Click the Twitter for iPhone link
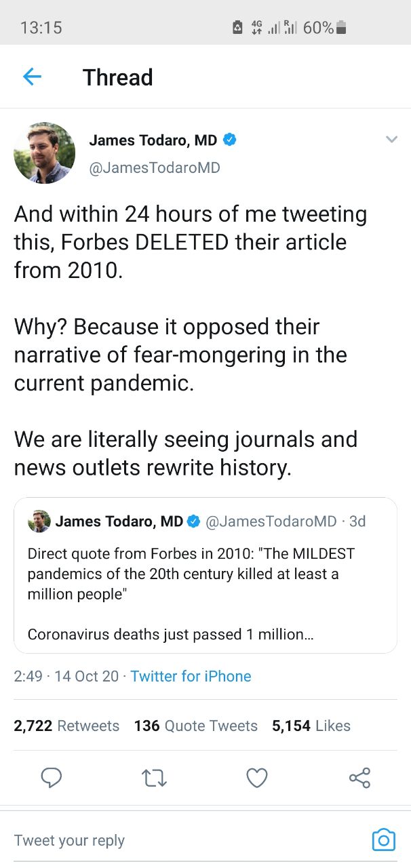Image resolution: width=411 pixels, height=868 pixels. click(x=191, y=676)
